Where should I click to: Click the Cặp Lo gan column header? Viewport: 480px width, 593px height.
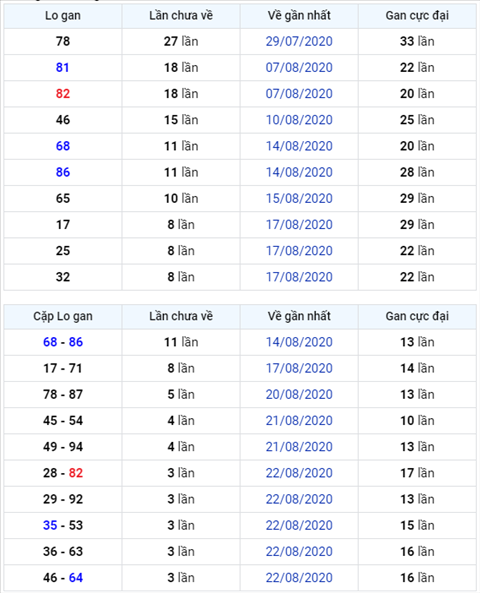63,316
